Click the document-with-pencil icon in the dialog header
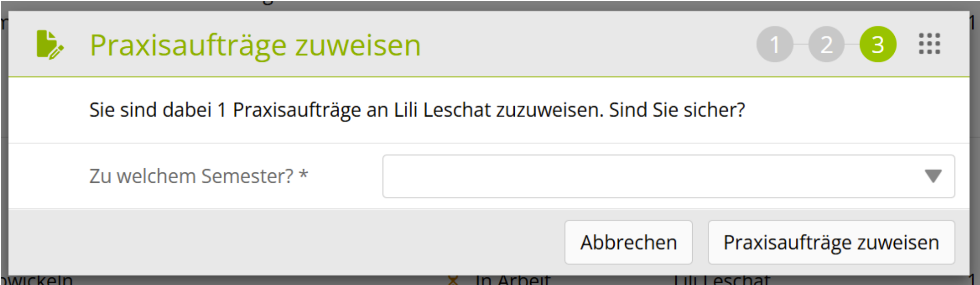980x285 pixels. click(50, 45)
